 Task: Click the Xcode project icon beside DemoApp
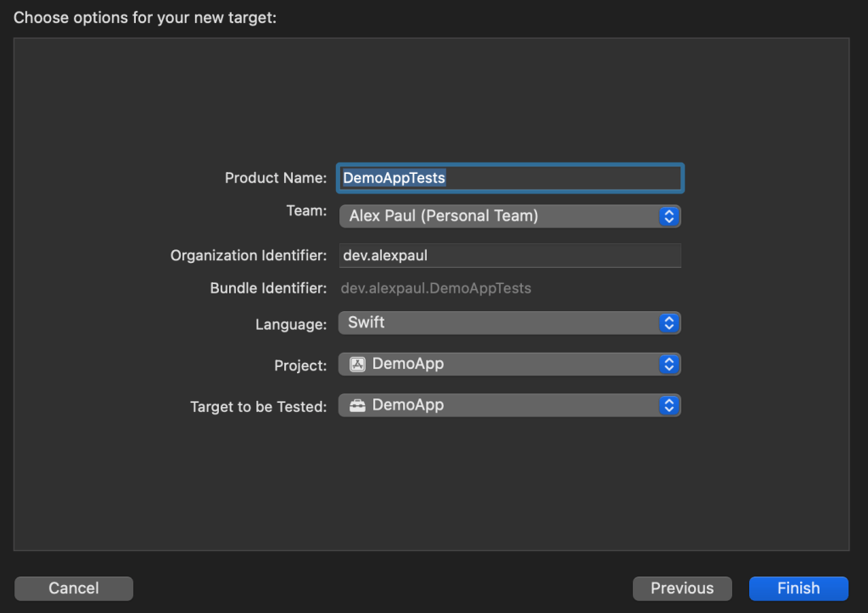coord(357,365)
